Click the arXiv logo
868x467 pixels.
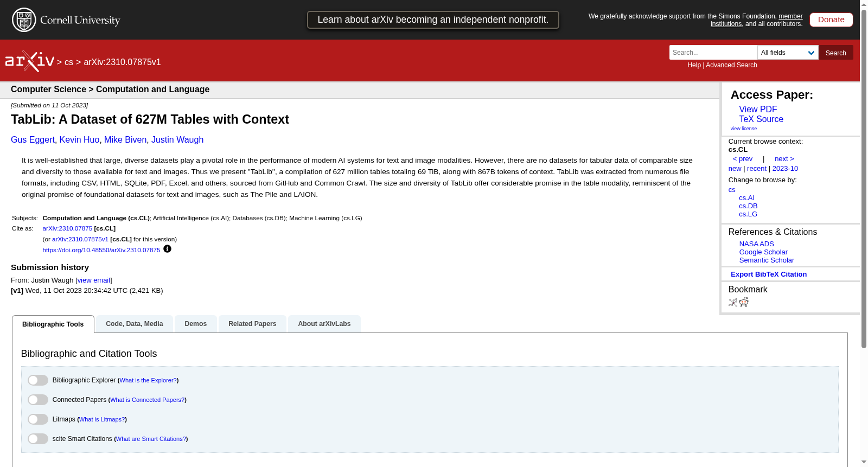[x=30, y=61]
